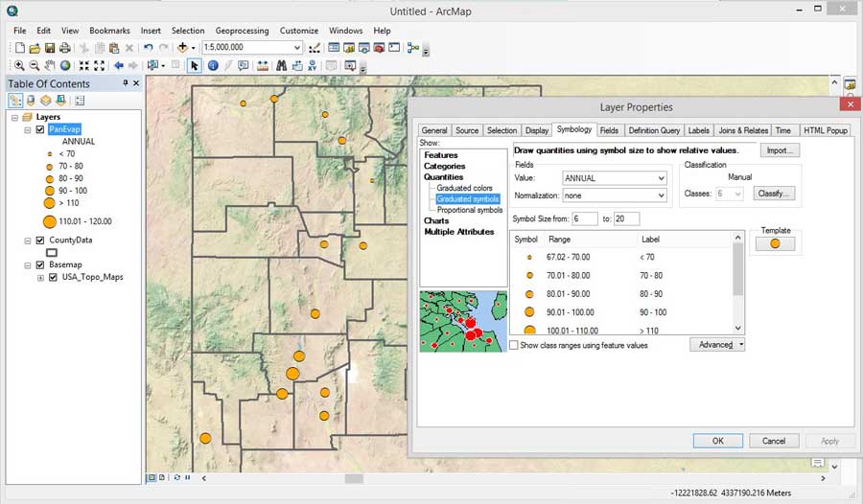Screen dimensions: 863x504
Task: Select the Zoom In tool
Action: (19, 65)
